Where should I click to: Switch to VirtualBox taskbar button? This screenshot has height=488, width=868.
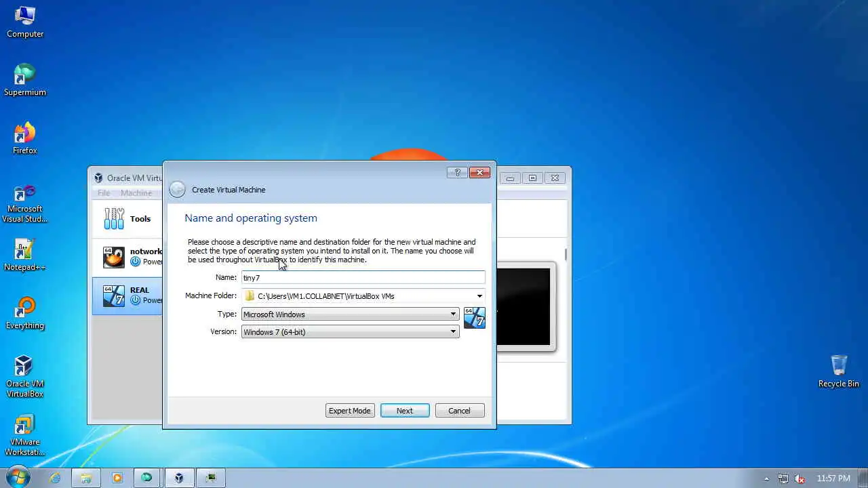tap(178, 478)
